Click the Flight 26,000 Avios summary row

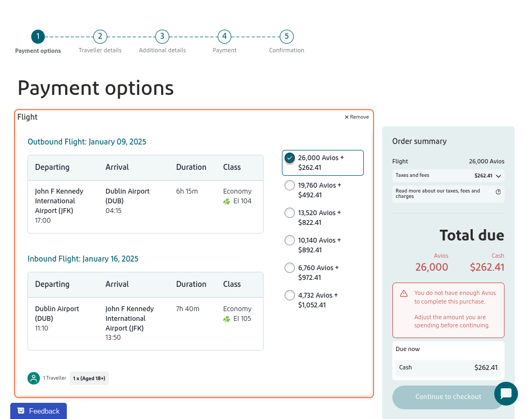tap(448, 161)
